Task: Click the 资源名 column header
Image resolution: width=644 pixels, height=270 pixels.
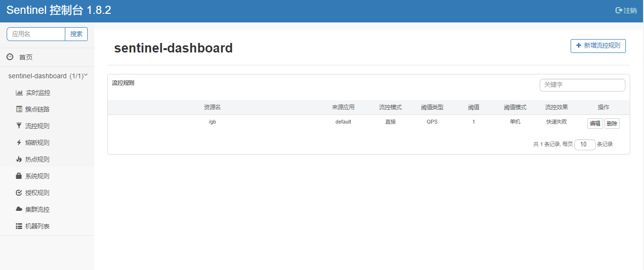Action: click(x=212, y=107)
